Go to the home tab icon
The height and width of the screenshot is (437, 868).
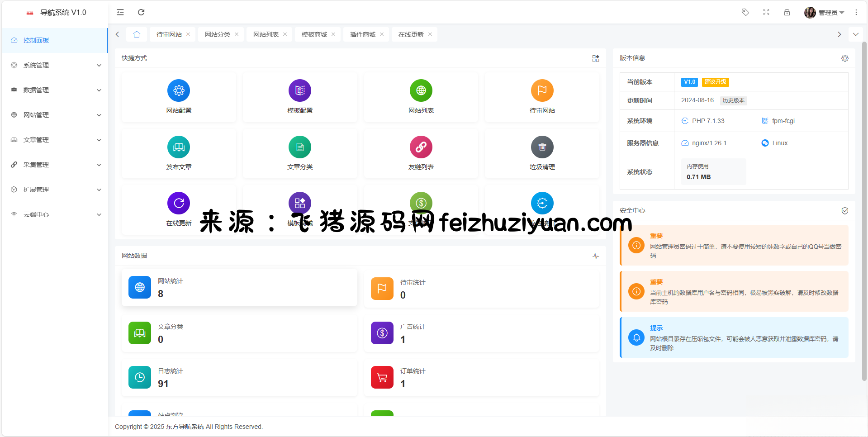(x=137, y=34)
